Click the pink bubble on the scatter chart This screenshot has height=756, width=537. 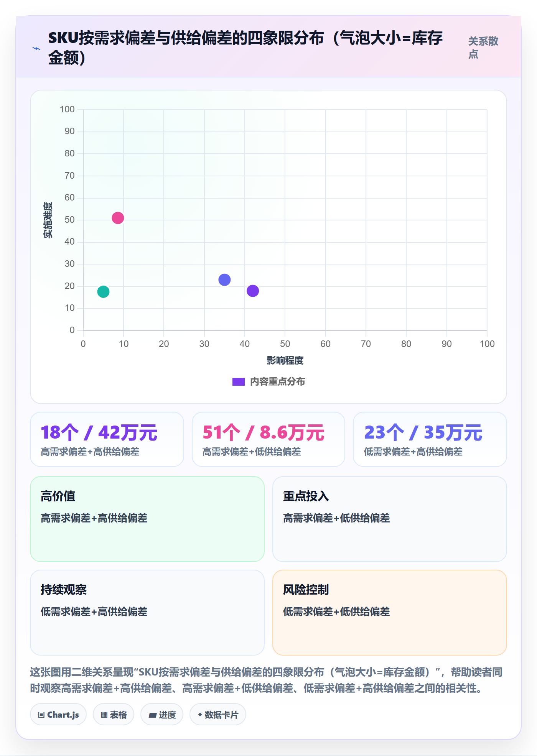pos(118,218)
